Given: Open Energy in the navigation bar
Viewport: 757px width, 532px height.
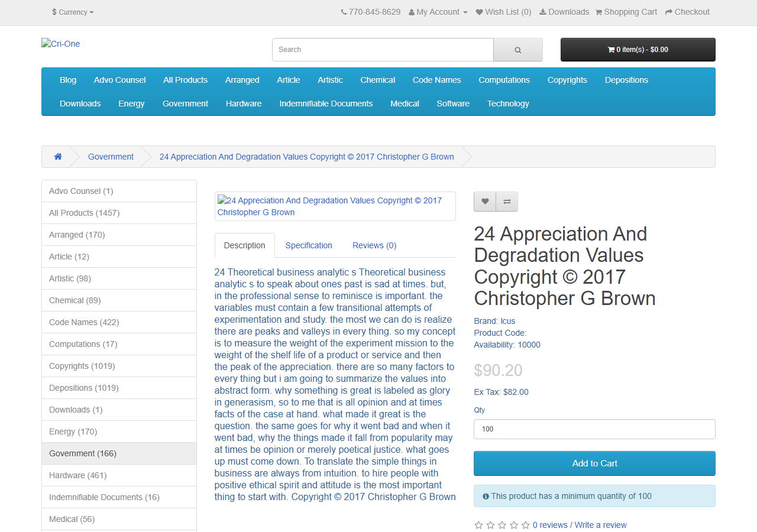Looking at the screenshot, I should click(131, 103).
